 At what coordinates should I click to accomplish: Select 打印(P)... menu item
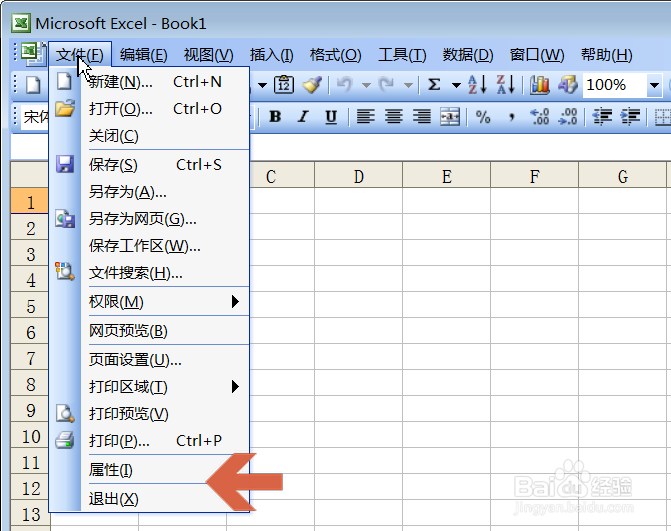(149, 441)
